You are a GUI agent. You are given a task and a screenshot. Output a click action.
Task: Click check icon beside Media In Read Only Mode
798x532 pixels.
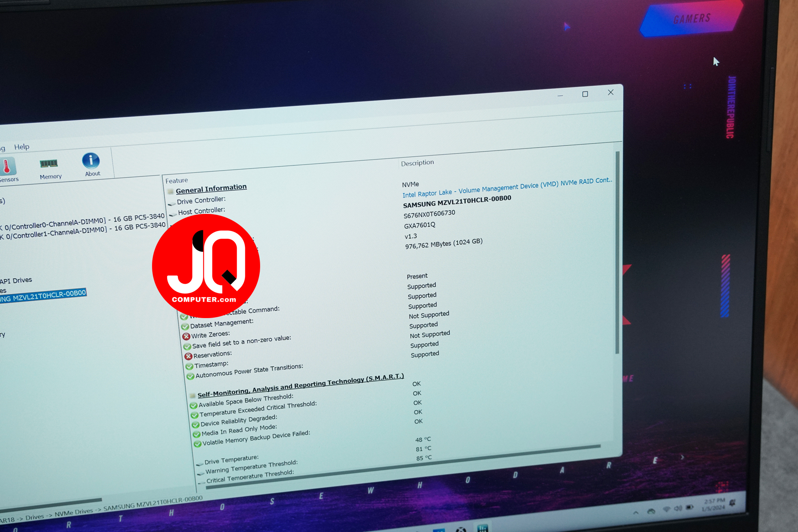[x=197, y=434]
